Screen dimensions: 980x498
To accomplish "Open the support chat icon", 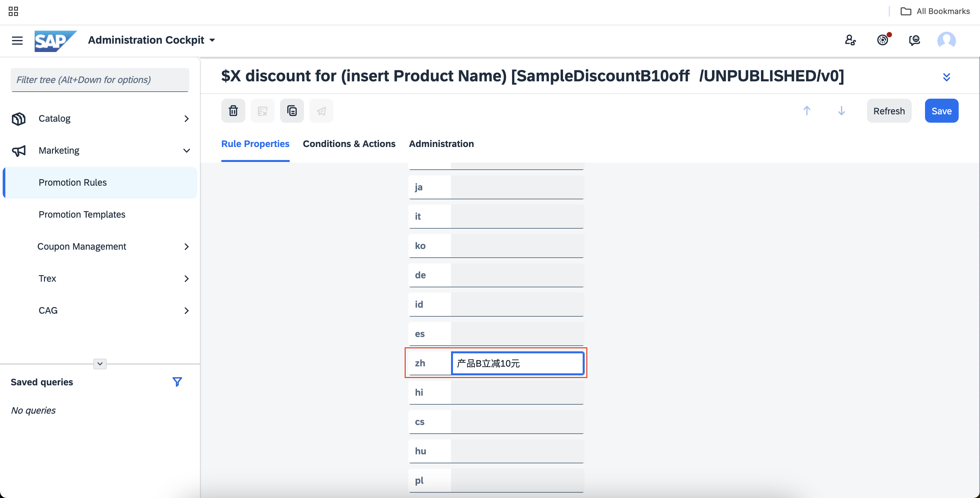I will (x=915, y=40).
